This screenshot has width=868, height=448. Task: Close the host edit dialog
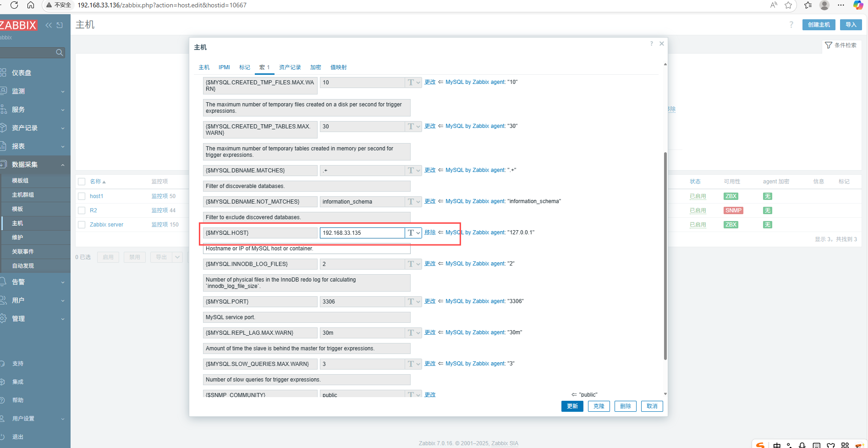point(662,44)
